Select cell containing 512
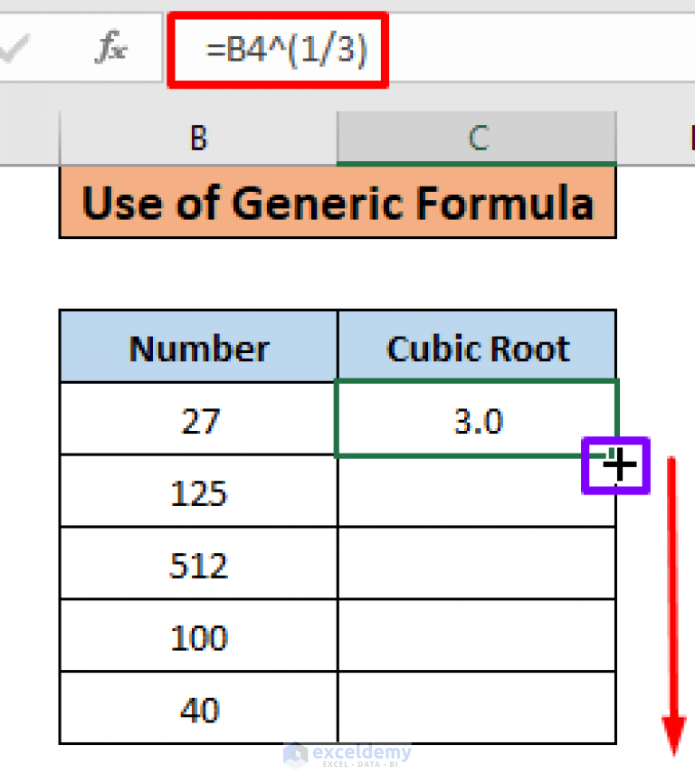This screenshot has height=784, width=695. 199,563
